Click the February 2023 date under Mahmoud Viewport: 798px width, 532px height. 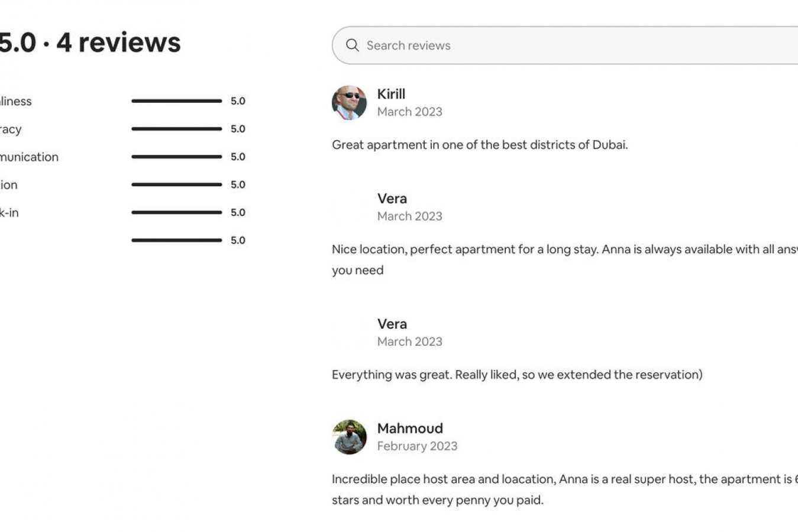[417, 446]
